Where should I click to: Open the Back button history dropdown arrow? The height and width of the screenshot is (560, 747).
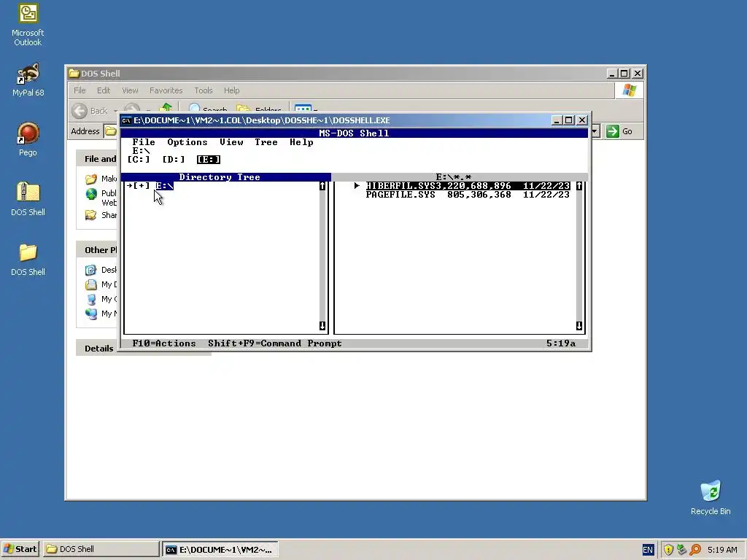click(x=115, y=111)
